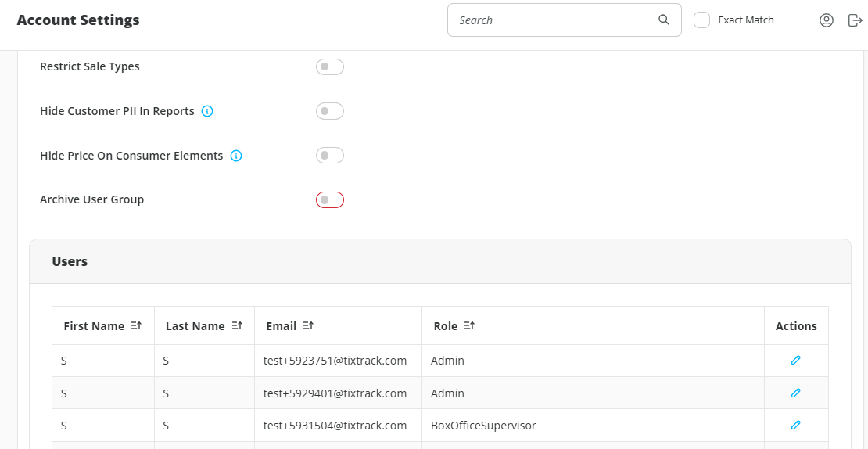Viewport: 868px width, 449px height.
Task: Edit user test+5929401@tixtrack.com with pencil icon
Action: [795, 393]
